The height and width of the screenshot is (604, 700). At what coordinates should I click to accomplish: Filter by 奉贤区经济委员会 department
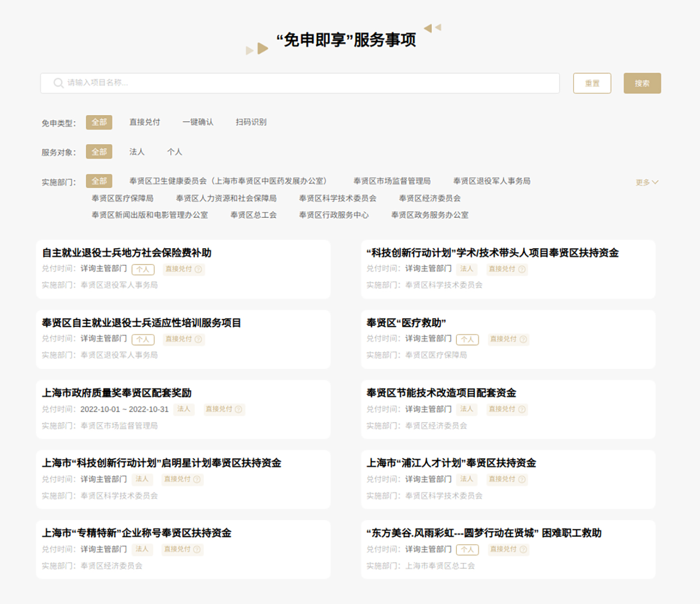[x=430, y=198]
